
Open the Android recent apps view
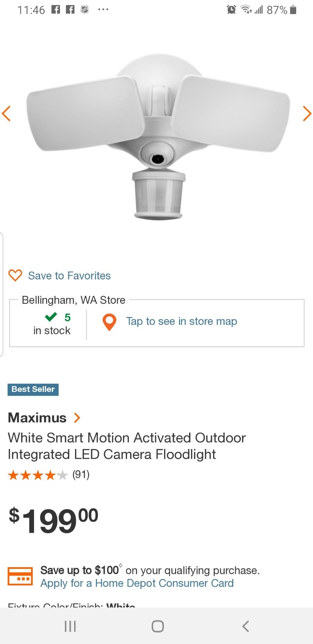[x=70, y=626]
